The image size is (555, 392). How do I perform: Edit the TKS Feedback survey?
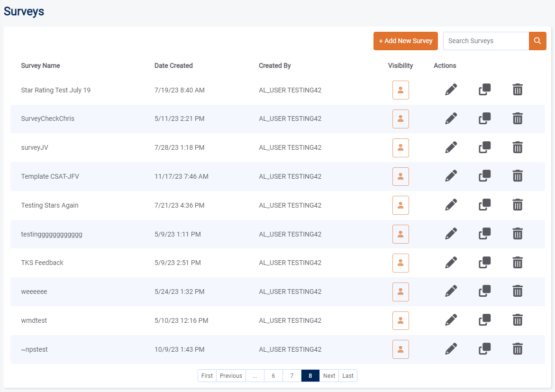(x=451, y=263)
